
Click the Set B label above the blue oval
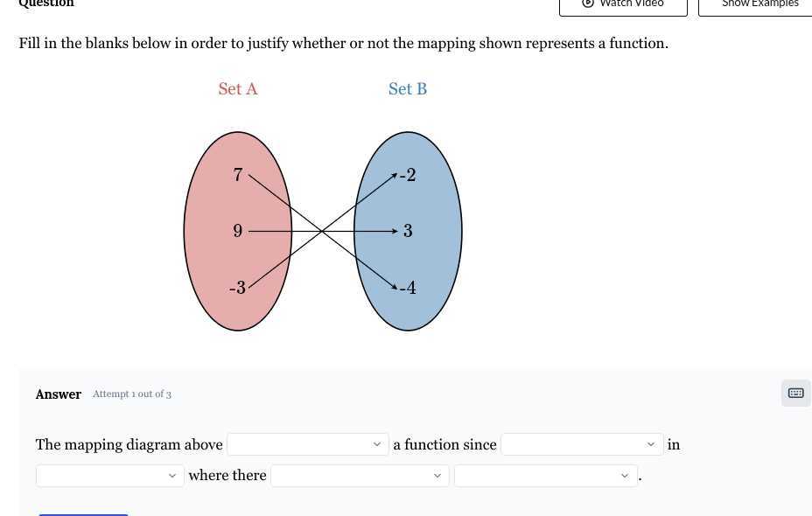(407, 88)
